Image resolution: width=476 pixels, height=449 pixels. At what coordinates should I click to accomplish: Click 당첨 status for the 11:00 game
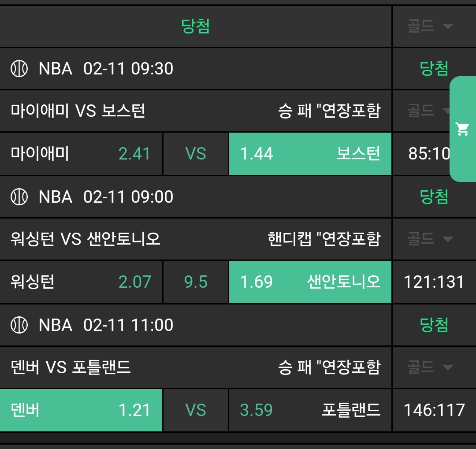coord(434,325)
